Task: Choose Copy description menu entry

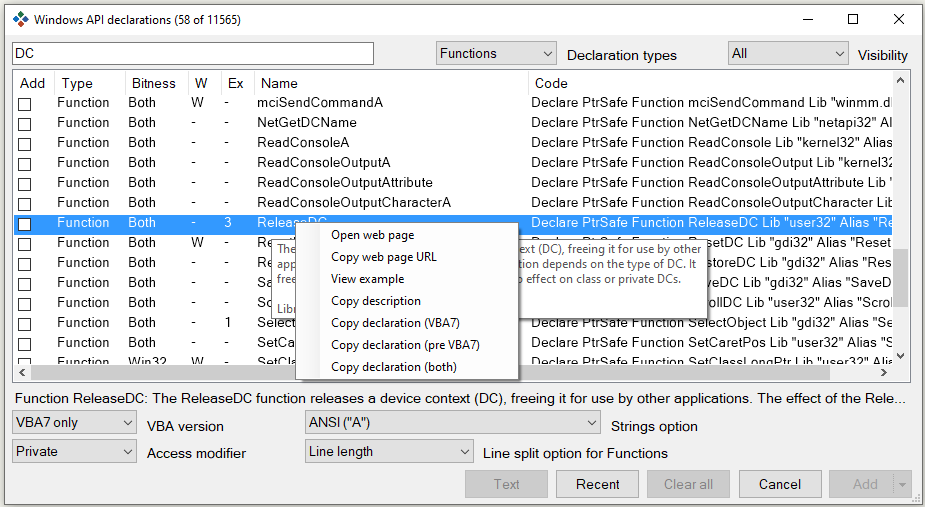Action: (x=376, y=301)
